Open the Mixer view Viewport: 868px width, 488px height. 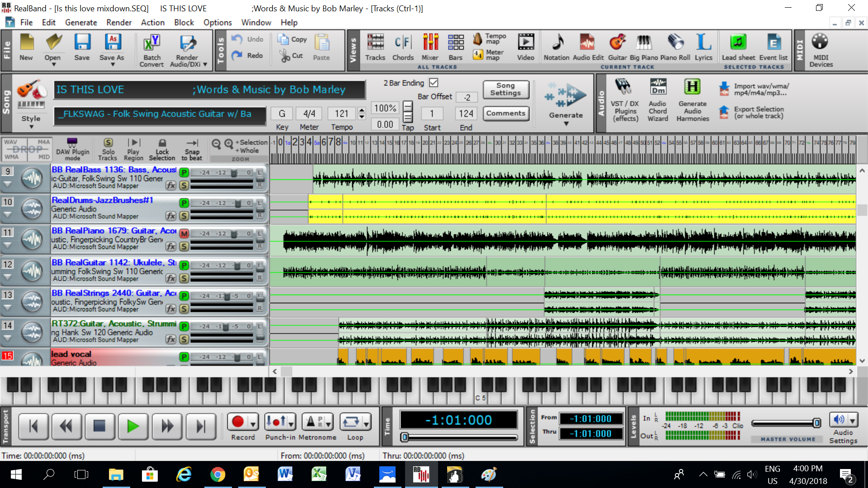pyautogui.click(x=430, y=47)
